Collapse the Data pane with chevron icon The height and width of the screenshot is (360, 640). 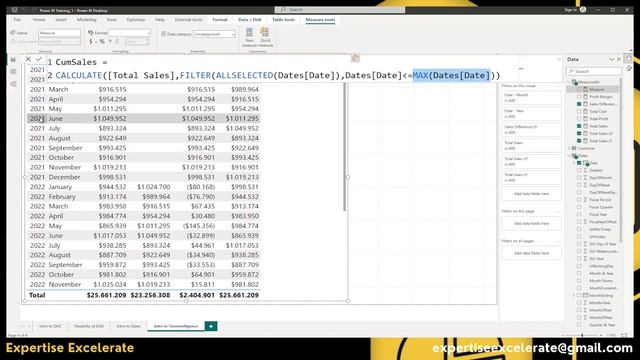pos(611,60)
